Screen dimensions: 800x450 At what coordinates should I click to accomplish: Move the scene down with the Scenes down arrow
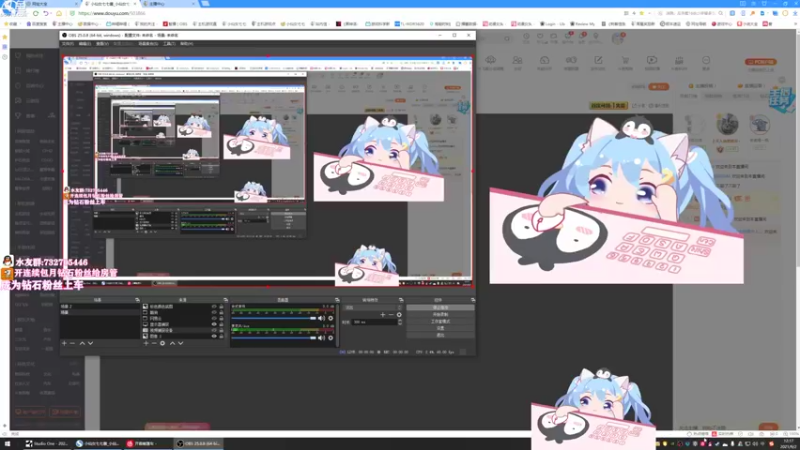[x=90, y=343]
